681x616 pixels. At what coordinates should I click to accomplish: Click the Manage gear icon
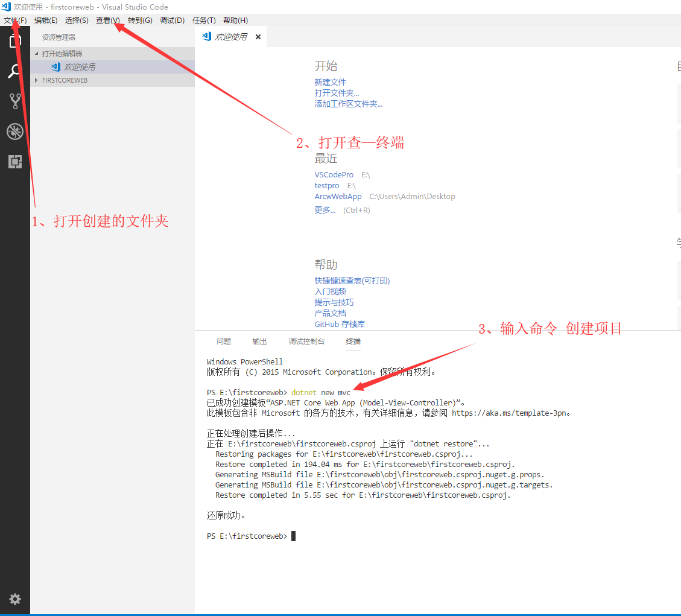pyautogui.click(x=15, y=599)
